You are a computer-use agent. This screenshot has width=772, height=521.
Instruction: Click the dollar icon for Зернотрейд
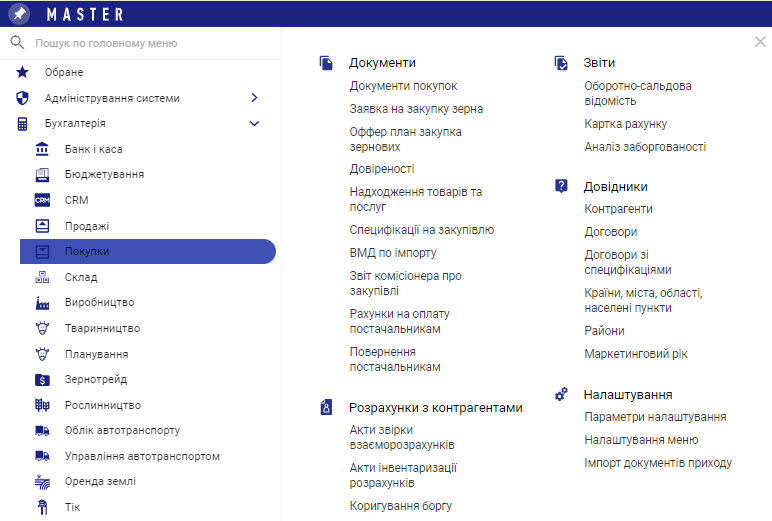click(x=42, y=380)
